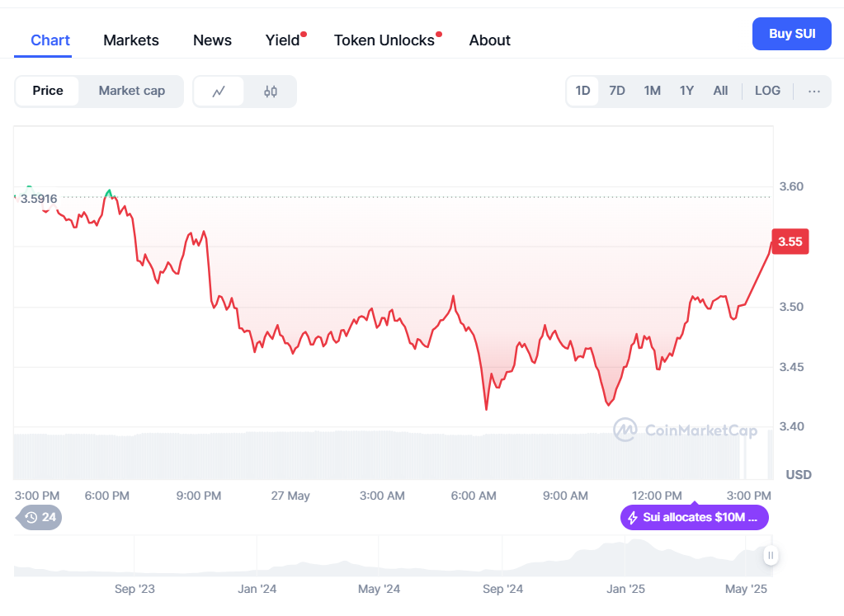844x616 pixels.
Task: Select the Price toggle
Action: [47, 91]
